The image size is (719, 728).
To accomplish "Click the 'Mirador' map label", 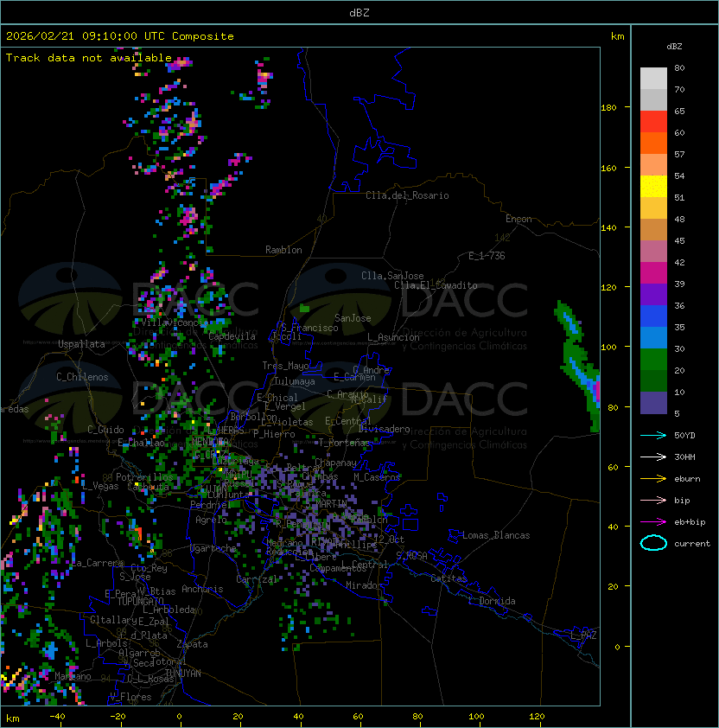I will click(x=365, y=585).
